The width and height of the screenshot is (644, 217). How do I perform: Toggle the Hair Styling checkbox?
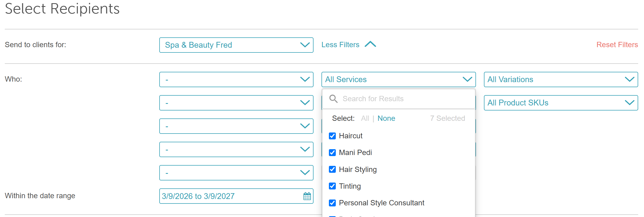[332, 169]
